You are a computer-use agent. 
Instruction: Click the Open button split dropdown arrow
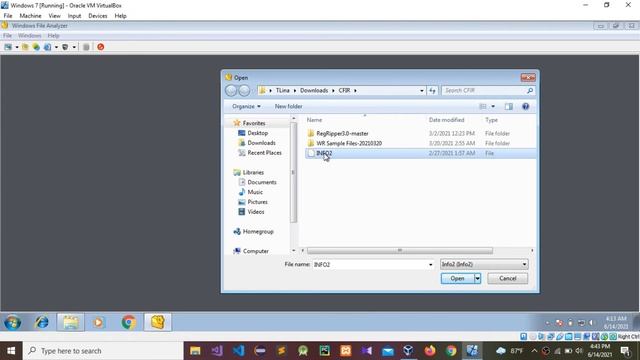477,278
